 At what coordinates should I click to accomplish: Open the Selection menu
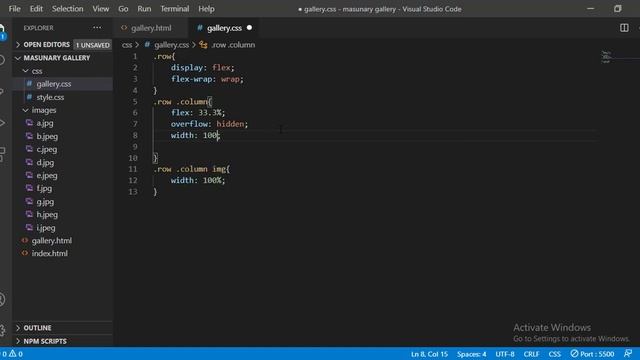(x=67, y=9)
